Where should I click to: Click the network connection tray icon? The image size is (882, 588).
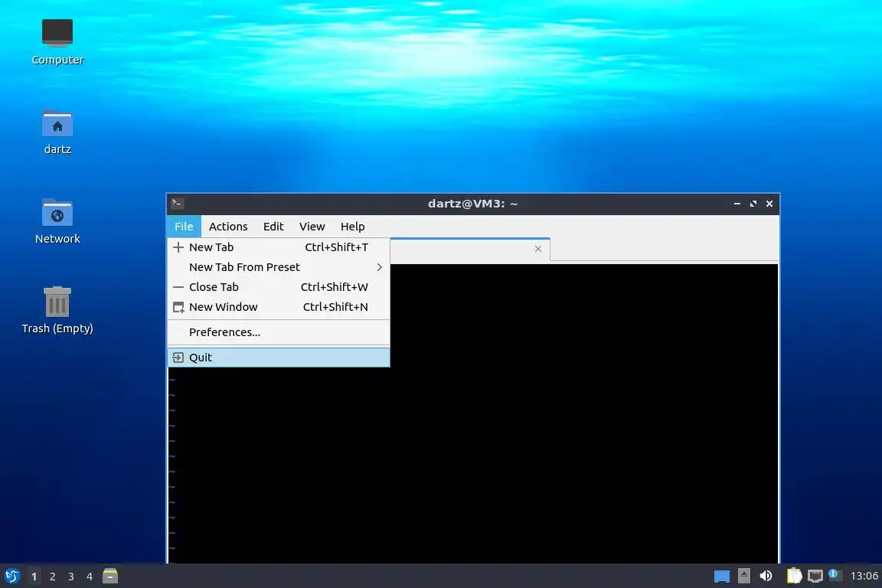815,576
